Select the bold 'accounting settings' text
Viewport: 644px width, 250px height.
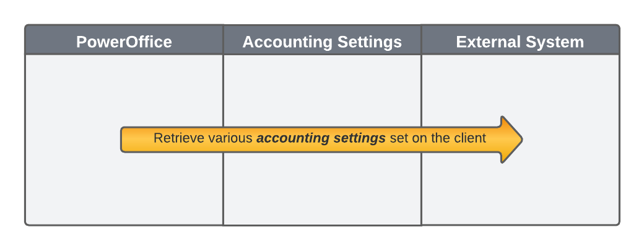tap(321, 138)
